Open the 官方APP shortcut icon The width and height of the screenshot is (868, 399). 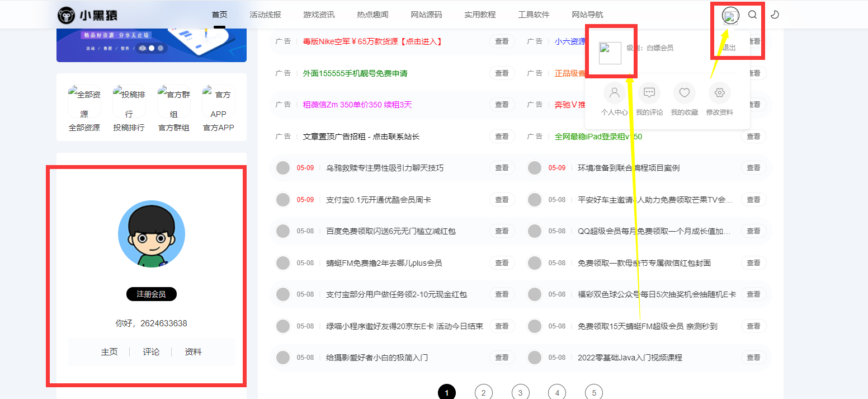tap(219, 101)
